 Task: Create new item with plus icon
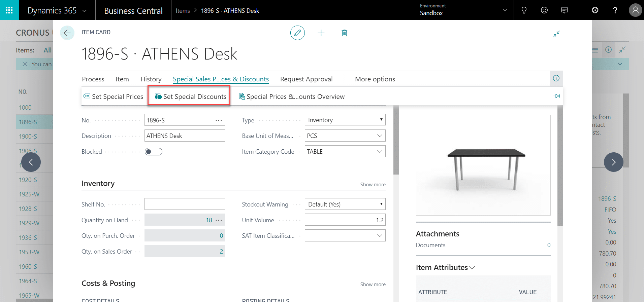pyautogui.click(x=321, y=33)
